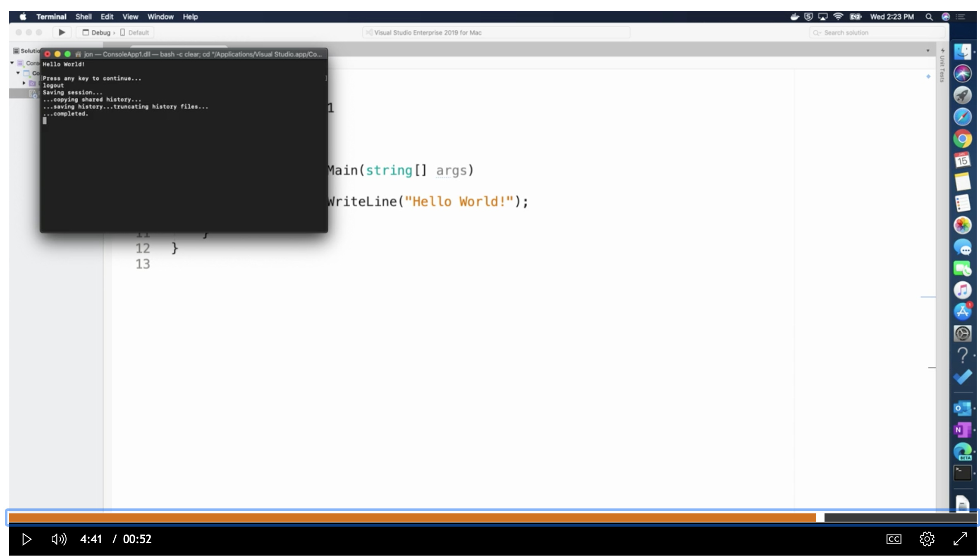The width and height of the screenshot is (980, 556).
Task: Seek on the orange video progress bar
Action: coord(413,518)
